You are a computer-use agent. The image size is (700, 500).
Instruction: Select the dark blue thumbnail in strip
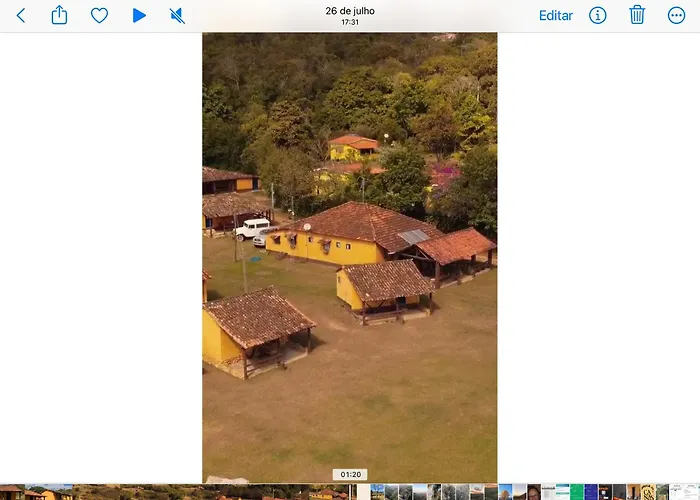(x=591, y=492)
